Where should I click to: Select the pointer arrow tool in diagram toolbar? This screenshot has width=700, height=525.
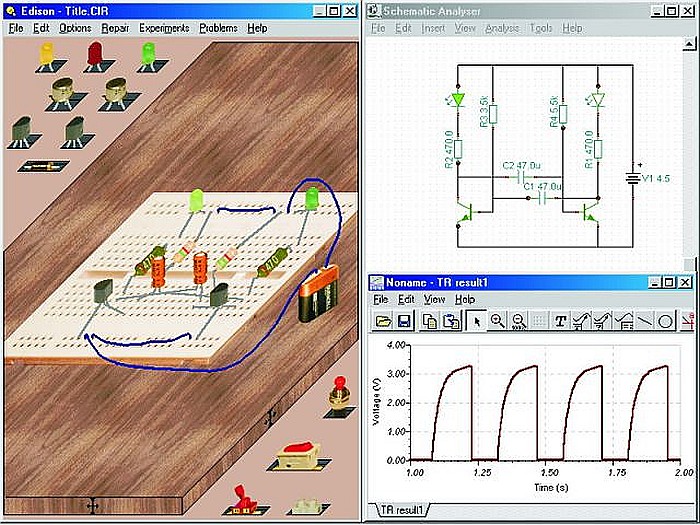coord(476,321)
